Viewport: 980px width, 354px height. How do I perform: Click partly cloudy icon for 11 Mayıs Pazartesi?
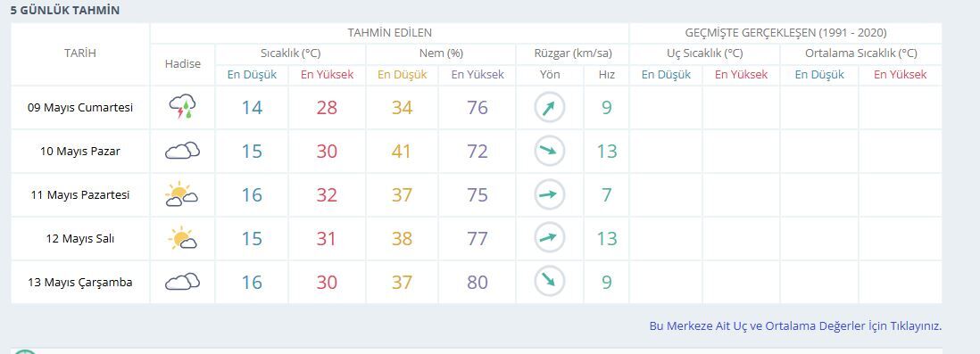182,194
